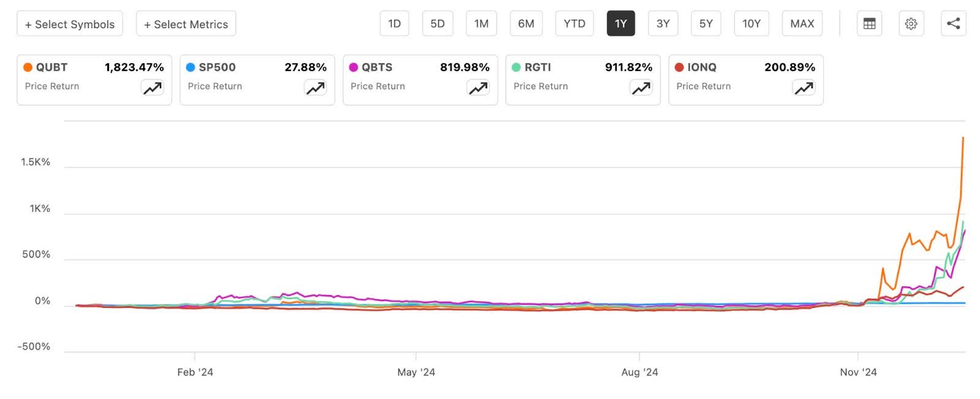The width and height of the screenshot is (980, 399).
Task: Click the Feb '24 axis label
Action: click(195, 372)
